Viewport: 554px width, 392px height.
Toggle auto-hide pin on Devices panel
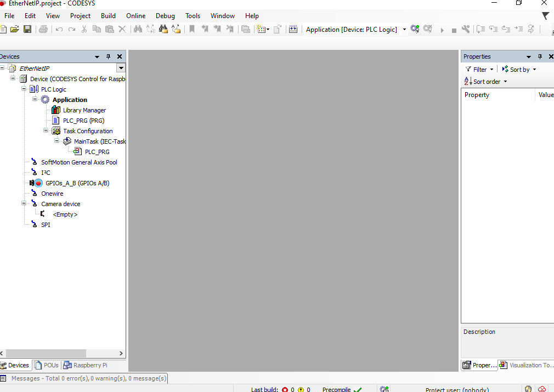pos(108,56)
